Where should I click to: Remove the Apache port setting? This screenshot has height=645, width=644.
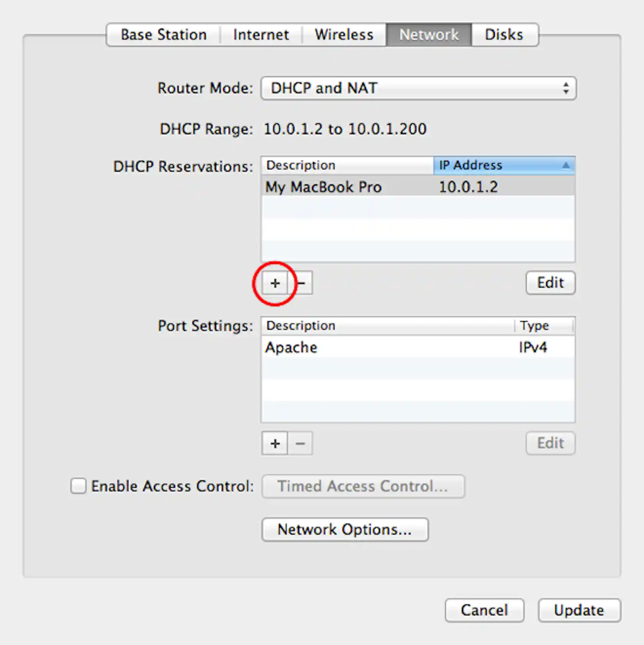click(301, 443)
